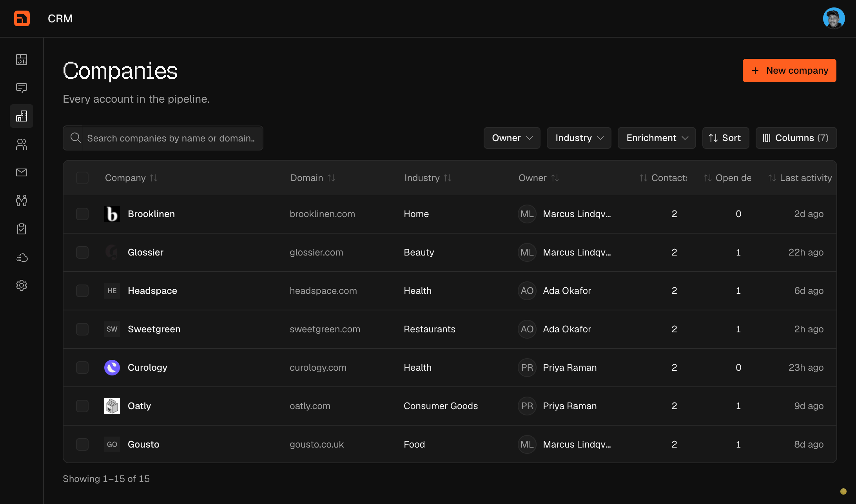Open the Sort options button
The image size is (856, 504).
(x=726, y=138)
